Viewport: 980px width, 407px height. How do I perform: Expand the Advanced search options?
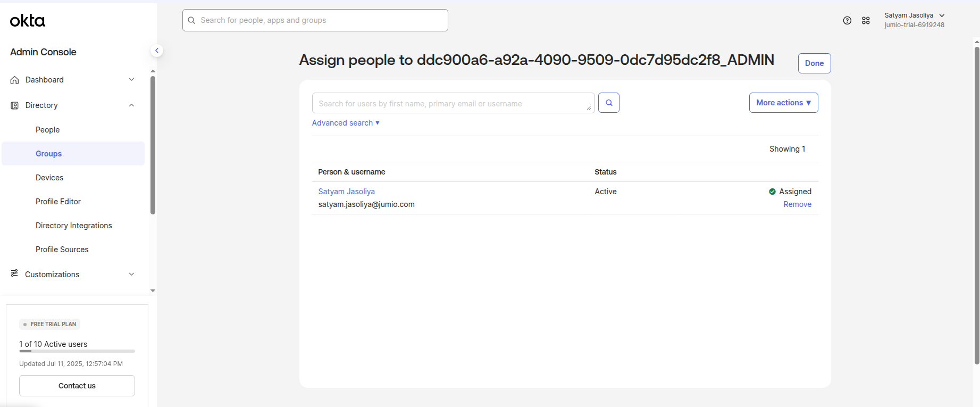coord(346,123)
